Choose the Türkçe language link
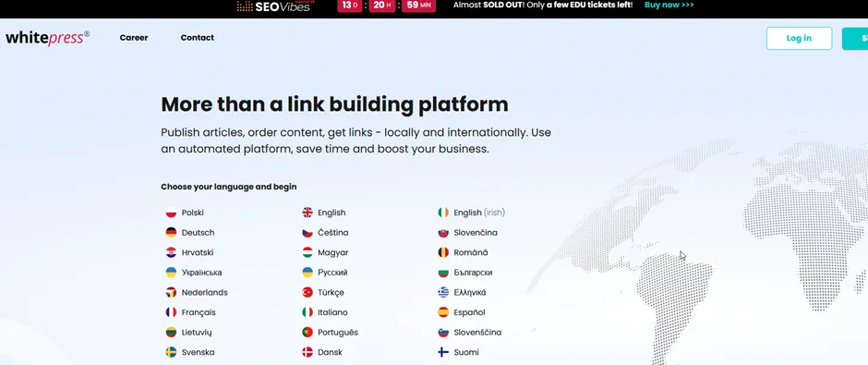The height and width of the screenshot is (365, 868). pyautogui.click(x=331, y=292)
